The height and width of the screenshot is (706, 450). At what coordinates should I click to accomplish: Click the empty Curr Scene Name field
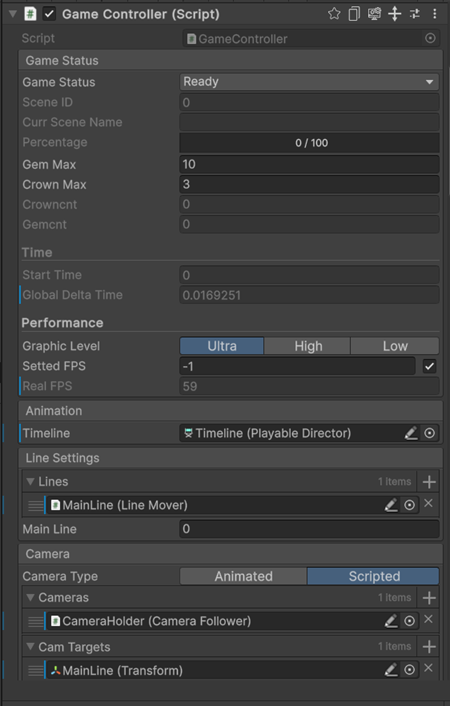click(309, 122)
